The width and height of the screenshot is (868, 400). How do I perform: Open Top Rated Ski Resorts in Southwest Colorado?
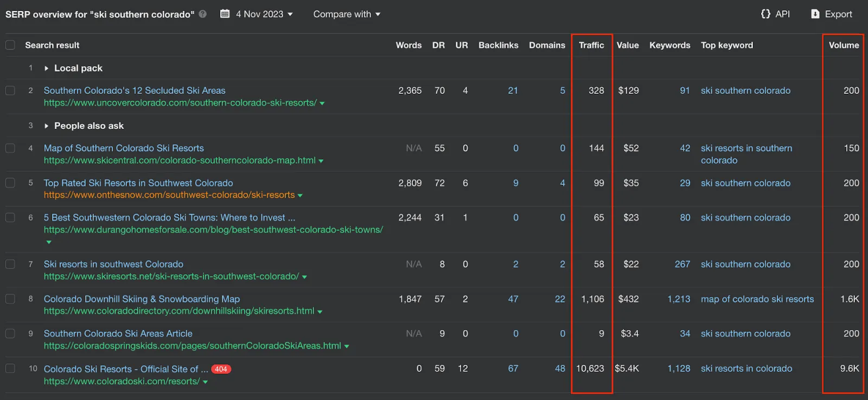tap(138, 183)
